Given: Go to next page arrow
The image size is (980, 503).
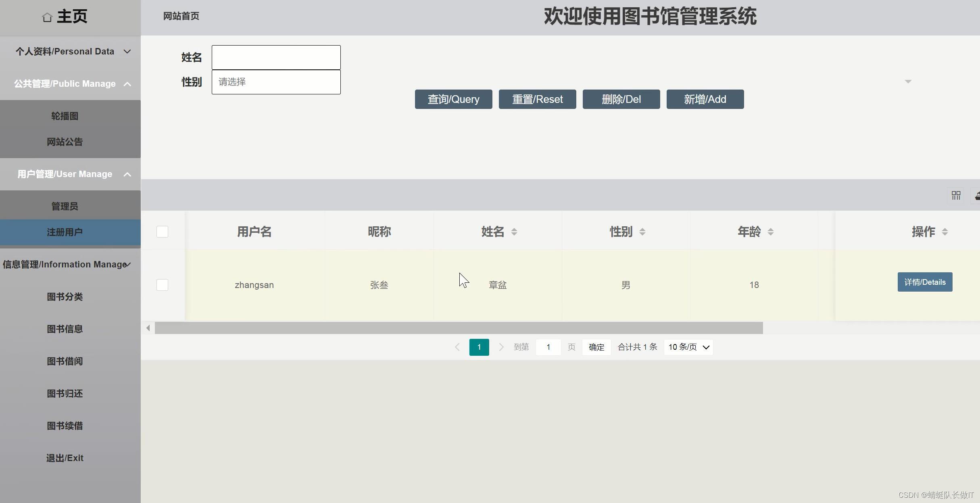Looking at the screenshot, I should pos(501,347).
